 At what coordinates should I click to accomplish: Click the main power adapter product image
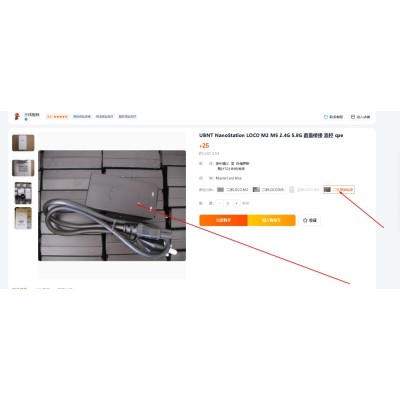click(x=112, y=205)
